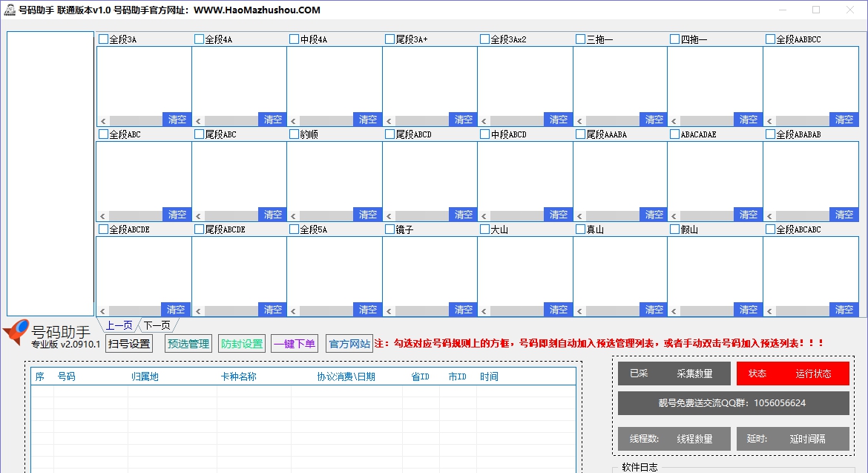Click the scrollbar track in 大山 box

tap(516, 311)
